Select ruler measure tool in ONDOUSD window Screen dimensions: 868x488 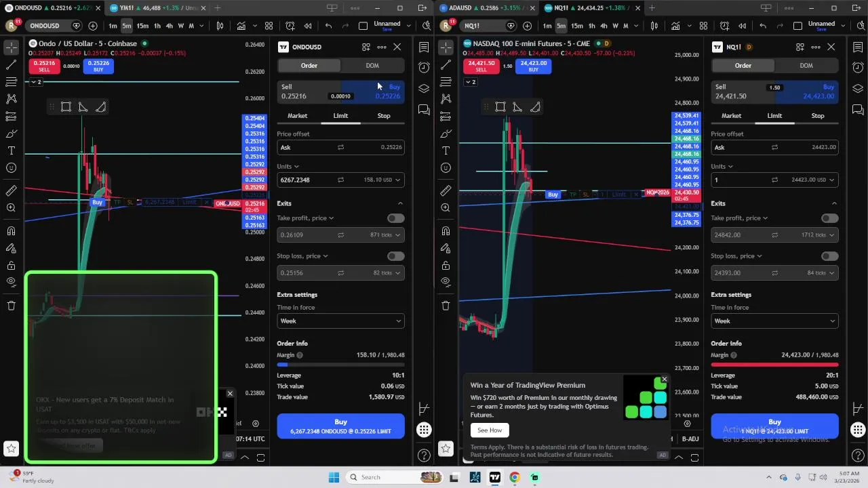pos(11,191)
